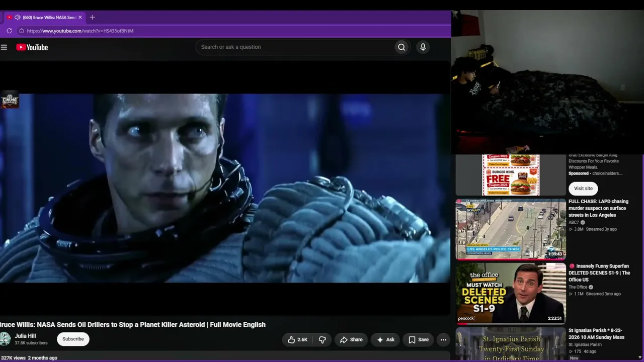Click the '1.1M Streamed 3mo ago' text
The image size is (644, 362).
coord(595,294)
